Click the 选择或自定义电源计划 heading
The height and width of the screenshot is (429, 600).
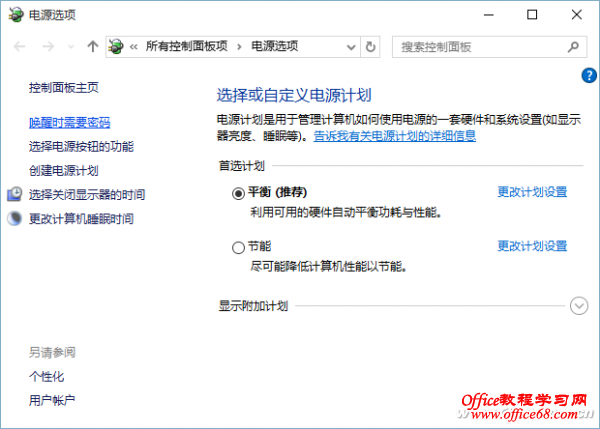pyautogui.click(x=294, y=95)
